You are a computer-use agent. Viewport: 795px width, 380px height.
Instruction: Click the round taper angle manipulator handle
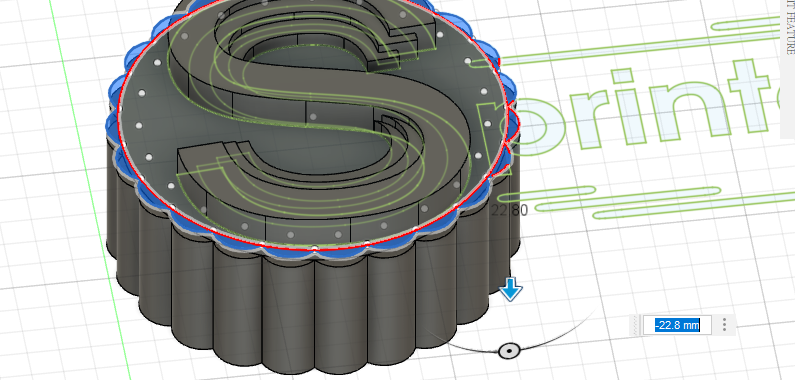(509, 351)
